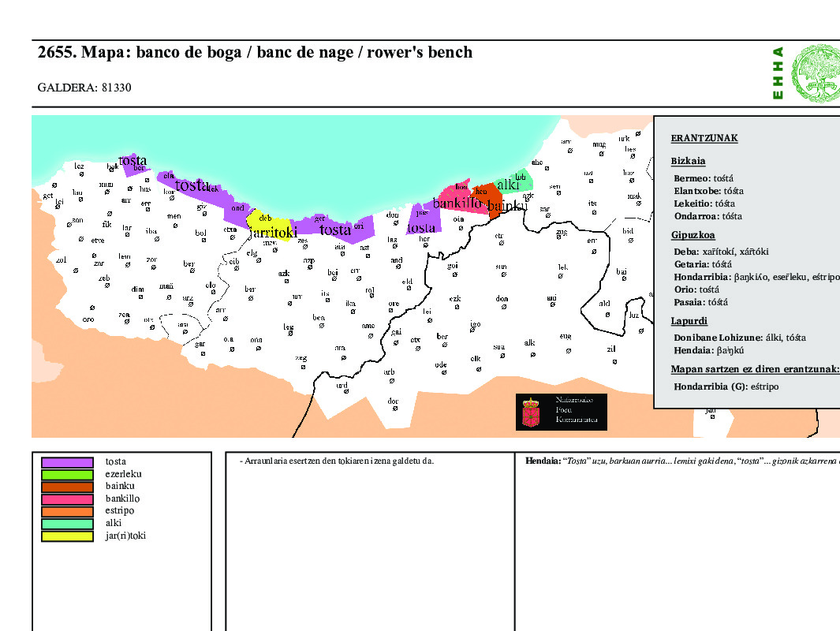840x631 pixels.
Task: Select the mint alki legend swatch
Action: [x=67, y=524]
